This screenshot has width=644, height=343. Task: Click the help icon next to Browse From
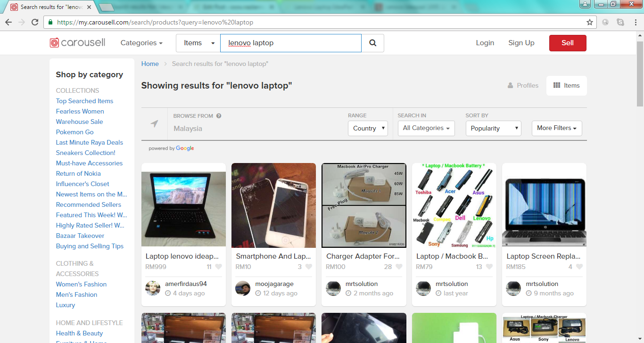(218, 115)
